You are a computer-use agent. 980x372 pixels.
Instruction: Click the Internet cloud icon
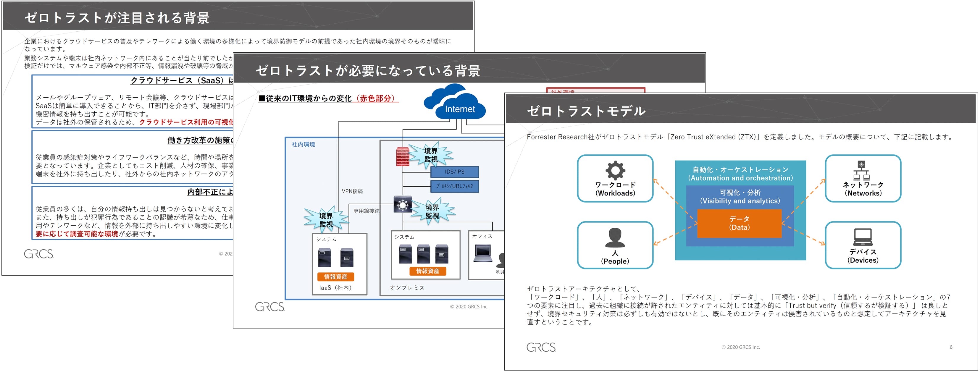(x=455, y=102)
